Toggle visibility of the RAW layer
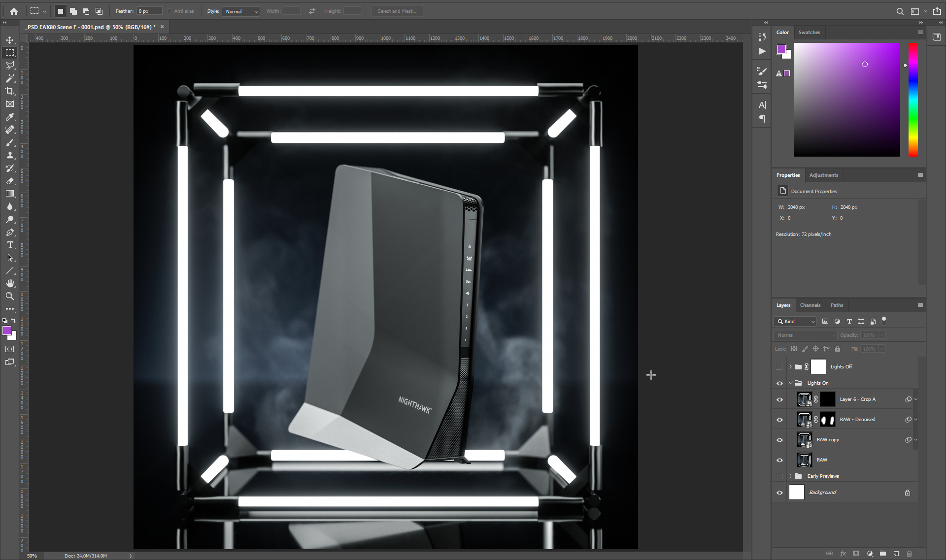Image resolution: width=946 pixels, height=560 pixels. [779, 460]
